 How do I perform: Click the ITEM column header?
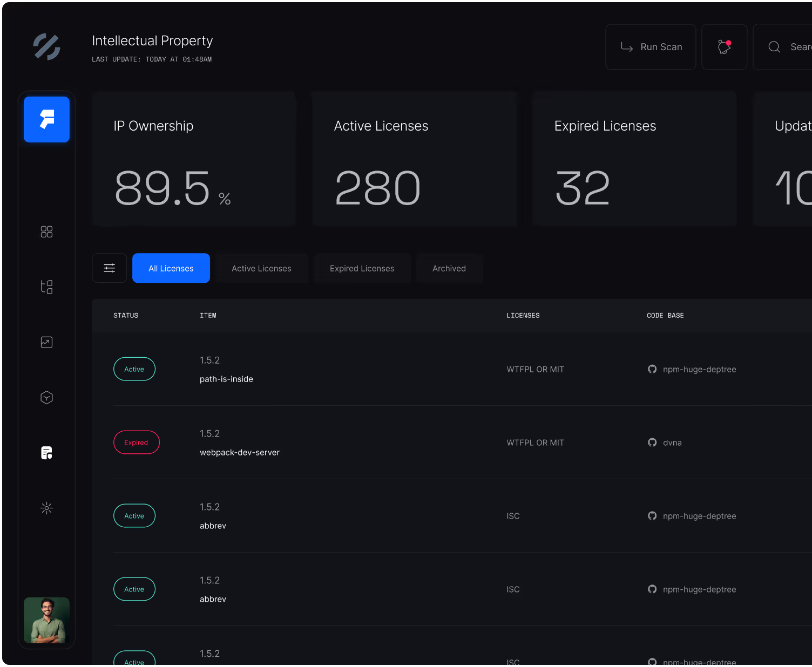pyautogui.click(x=208, y=316)
